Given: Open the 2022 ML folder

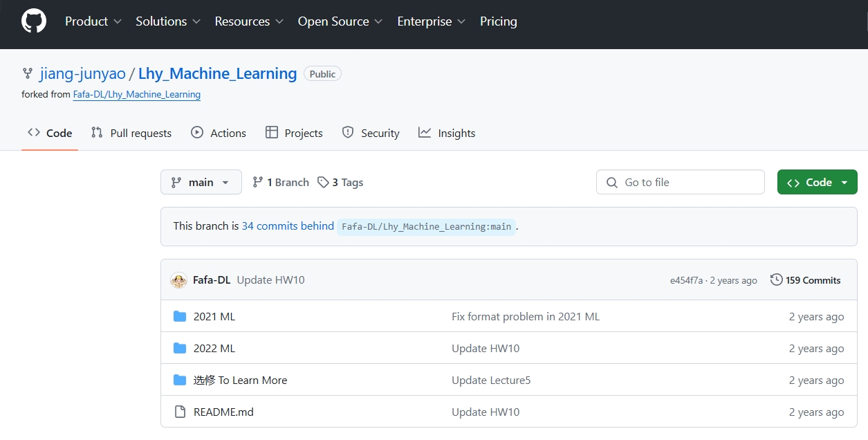Looking at the screenshot, I should tap(214, 348).
